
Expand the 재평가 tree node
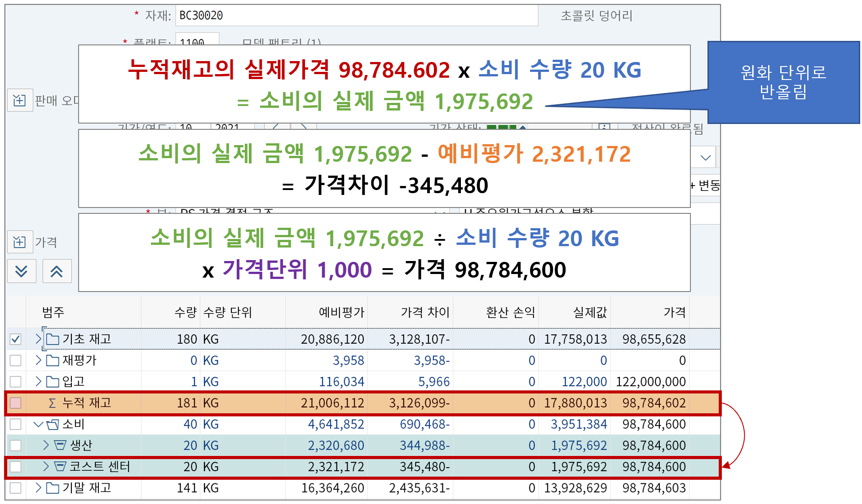tap(38, 360)
